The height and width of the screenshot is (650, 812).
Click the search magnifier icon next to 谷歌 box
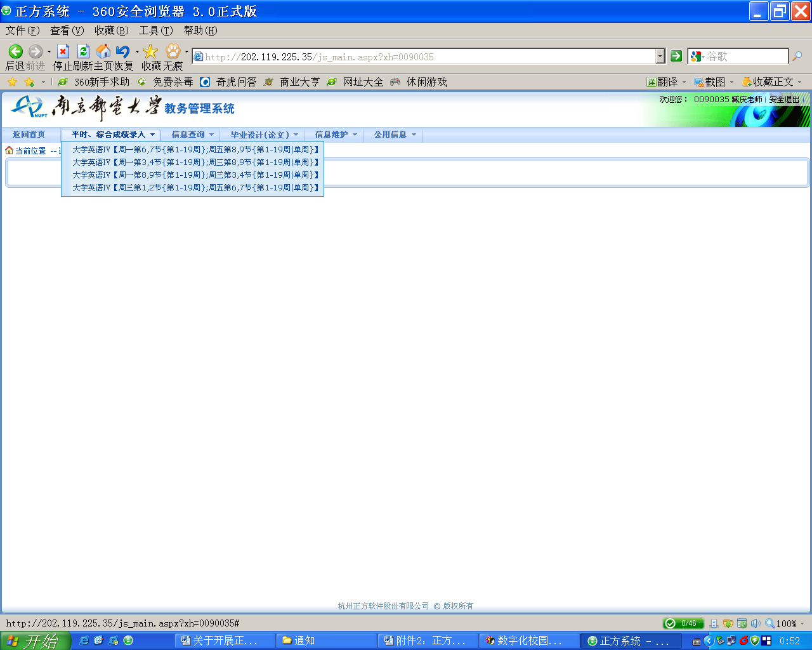(x=797, y=56)
